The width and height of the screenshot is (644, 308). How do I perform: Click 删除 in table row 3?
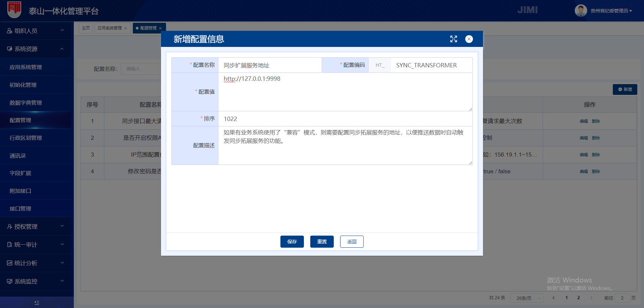[x=596, y=155]
